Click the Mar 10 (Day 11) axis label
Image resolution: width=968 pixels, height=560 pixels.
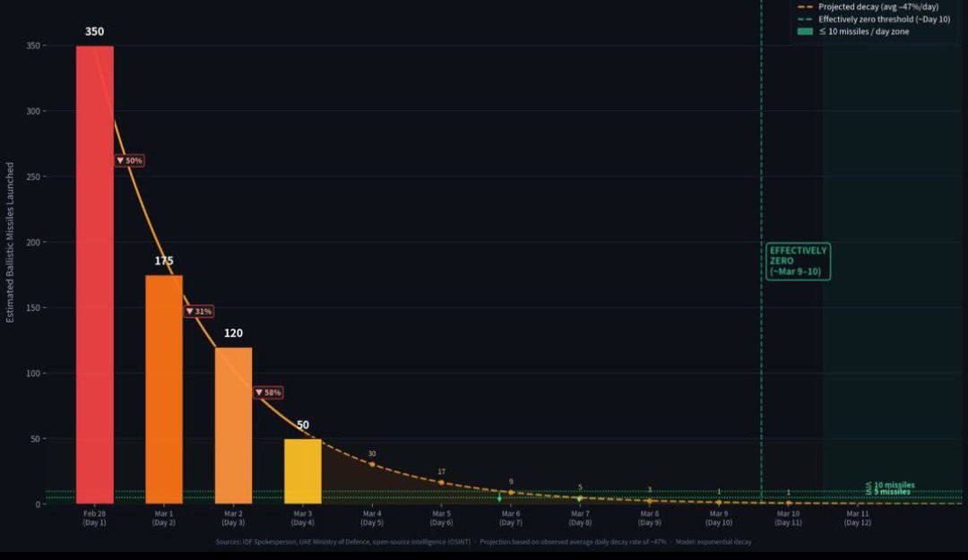(x=789, y=518)
